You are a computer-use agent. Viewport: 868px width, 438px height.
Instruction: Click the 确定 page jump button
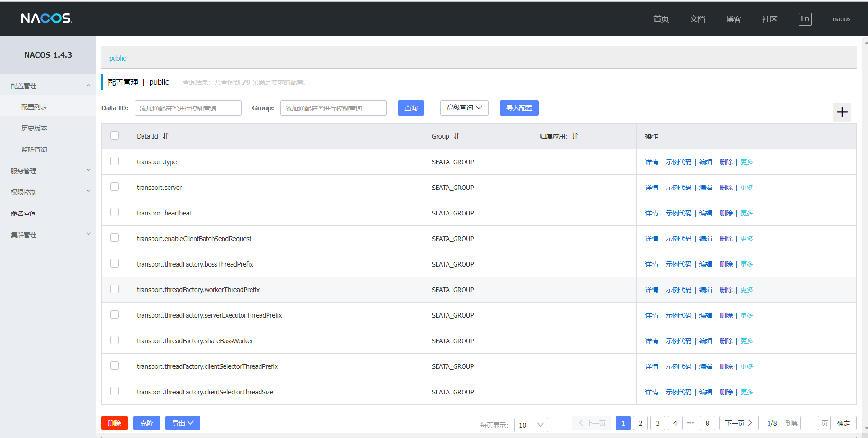pos(843,423)
